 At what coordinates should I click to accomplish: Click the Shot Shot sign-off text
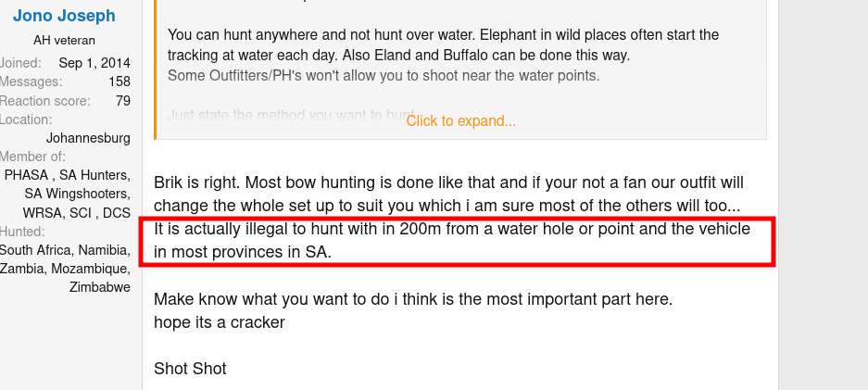pos(190,369)
